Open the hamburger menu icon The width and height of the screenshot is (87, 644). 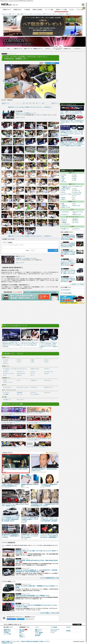click(83, 5)
